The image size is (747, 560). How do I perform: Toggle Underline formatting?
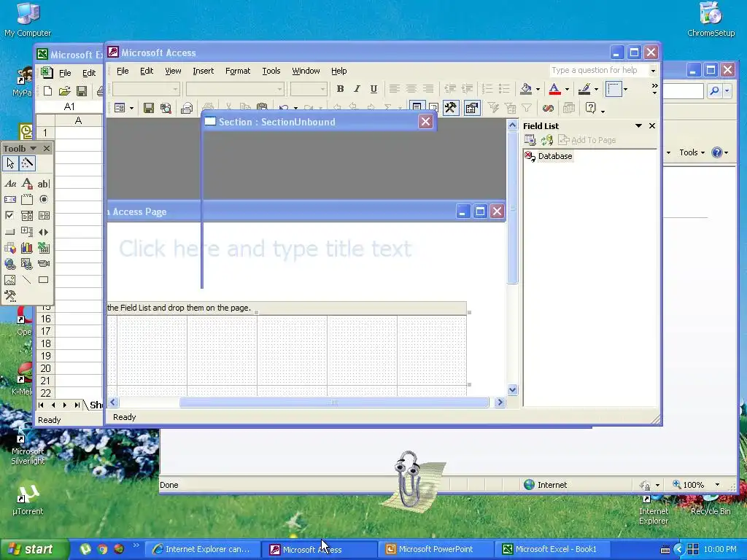click(373, 88)
